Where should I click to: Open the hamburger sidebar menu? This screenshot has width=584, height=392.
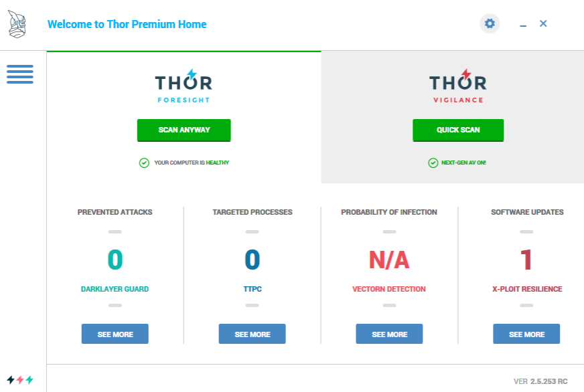(20, 74)
